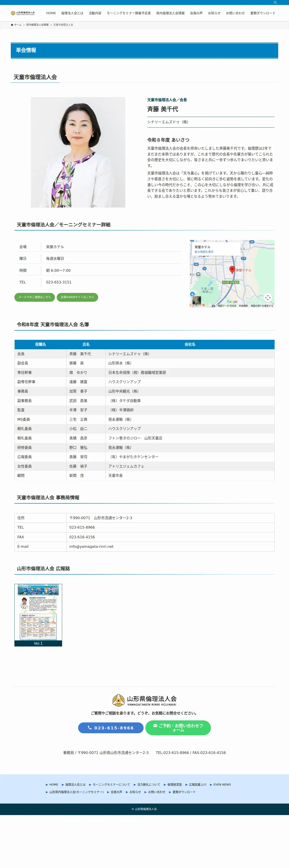Open 書類ダウンロード in top navigation

pyautogui.click(x=263, y=13)
